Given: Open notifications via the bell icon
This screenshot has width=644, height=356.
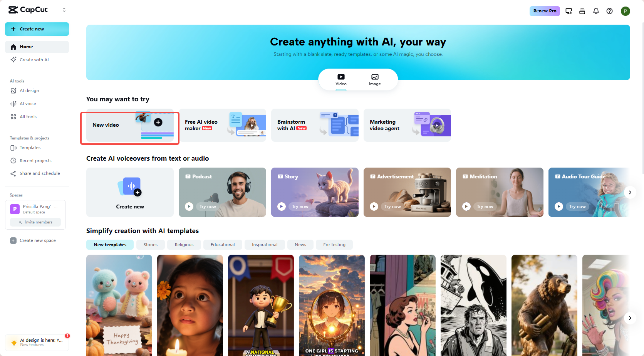Looking at the screenshot, I should tap(596, 11).
